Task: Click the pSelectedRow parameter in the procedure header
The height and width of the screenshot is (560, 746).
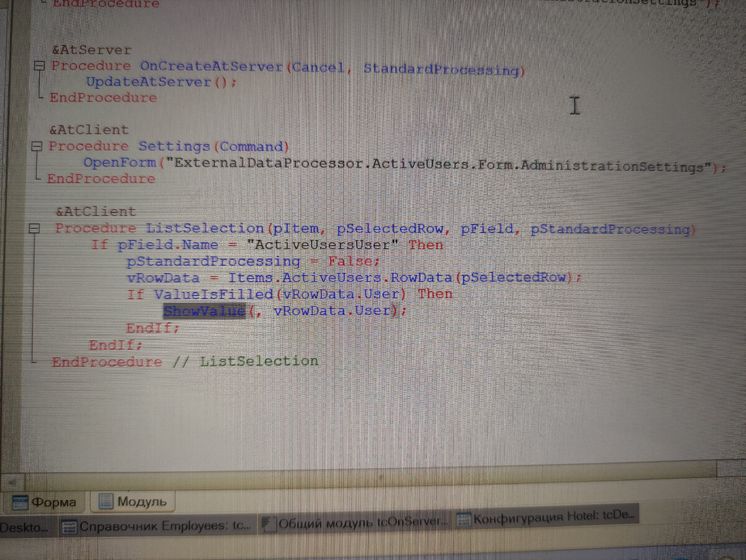Action: coord(390,229)
